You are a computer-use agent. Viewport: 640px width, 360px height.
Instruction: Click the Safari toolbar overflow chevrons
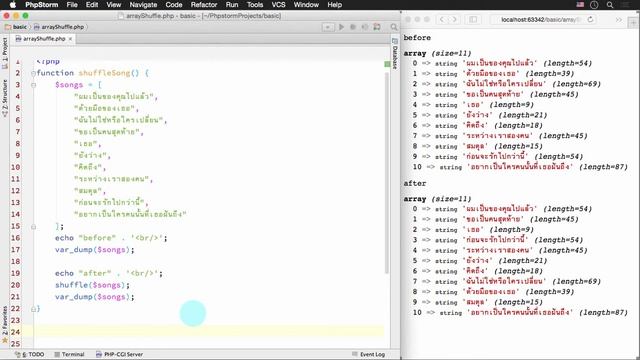pos(619,20)
